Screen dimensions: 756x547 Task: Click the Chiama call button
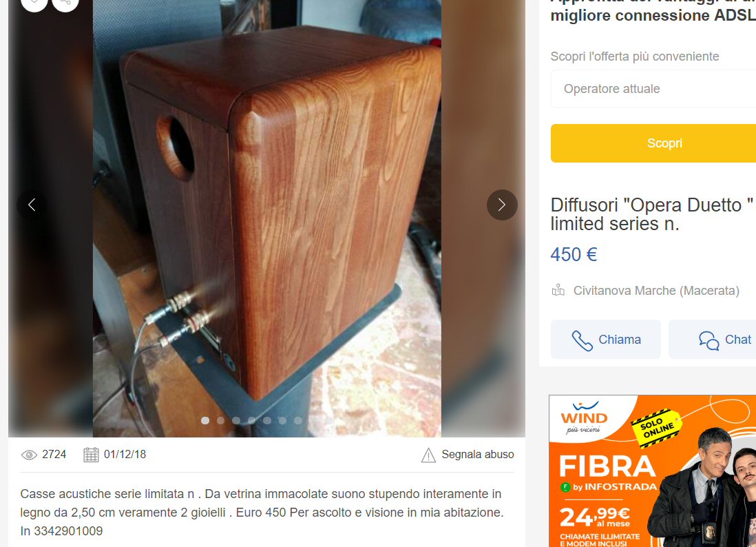606,340
